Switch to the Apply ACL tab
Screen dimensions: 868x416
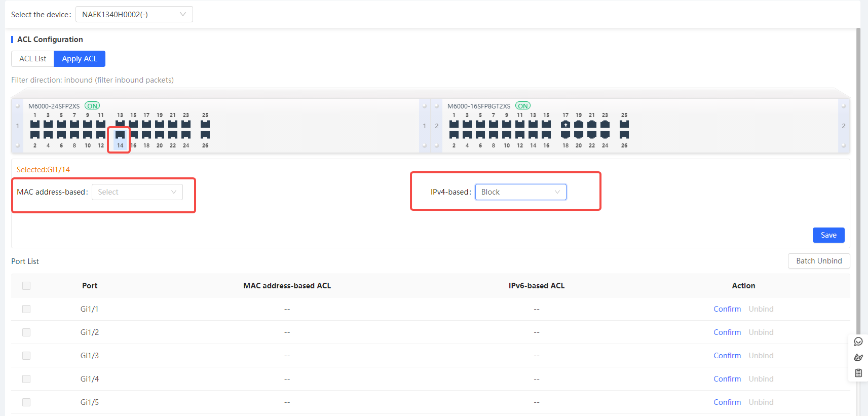(x=80, y=59)
